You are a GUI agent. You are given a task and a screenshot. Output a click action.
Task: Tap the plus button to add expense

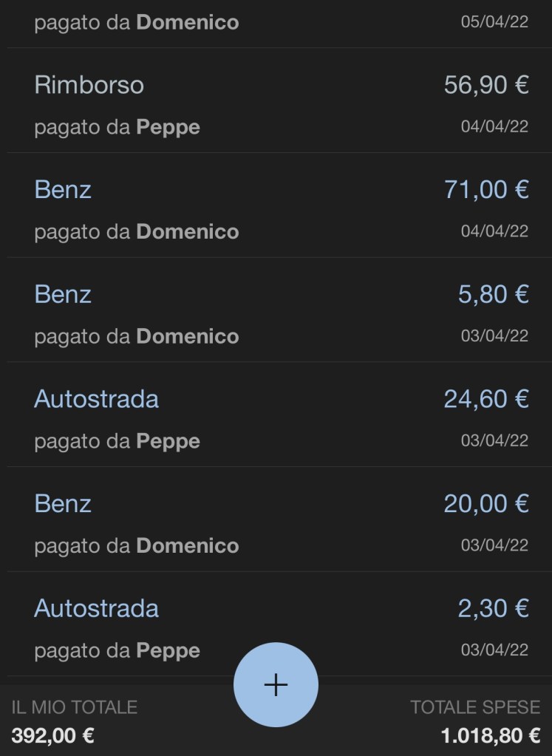[x=276, y=685]
